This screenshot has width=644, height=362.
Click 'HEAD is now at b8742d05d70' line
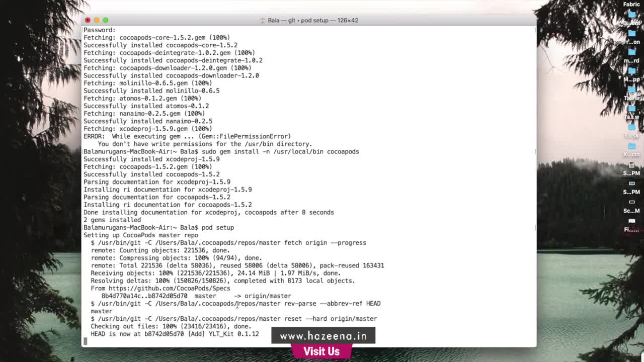click(x=175, y=334)
